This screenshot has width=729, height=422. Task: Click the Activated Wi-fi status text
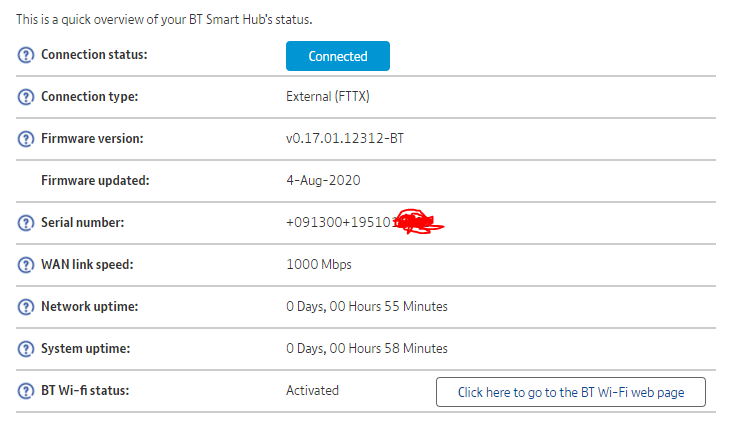312,390
